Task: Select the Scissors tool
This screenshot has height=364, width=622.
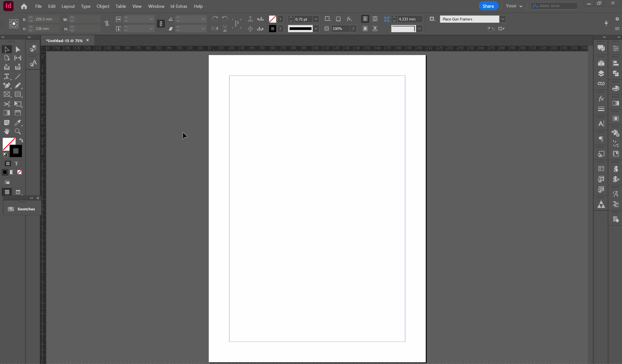Action: click(7, 104)
